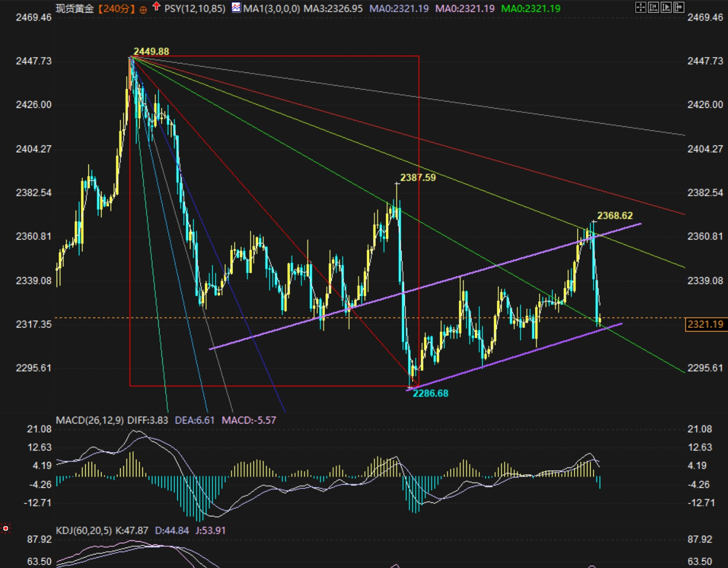Click the MA1(3,0,0,0) indicator label

click(x=272, y=9)
